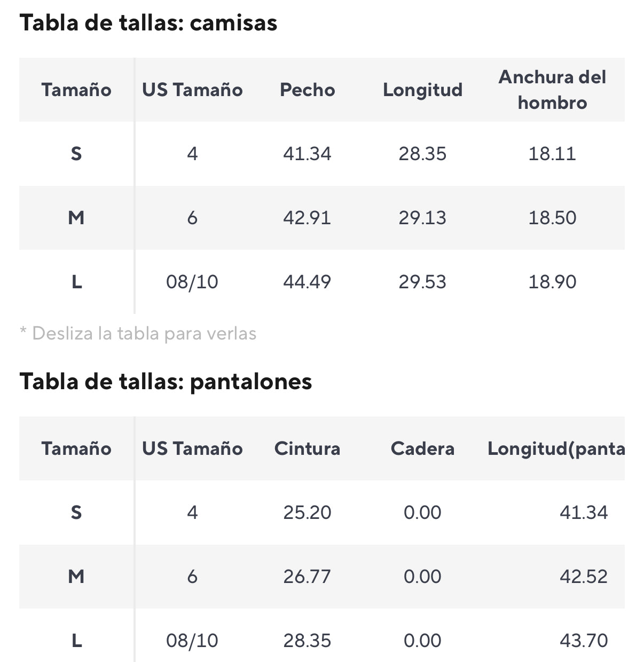This screenshot has height=662, width=644.
Task: Select Cintura value 25.20
Action: point(307,513)
